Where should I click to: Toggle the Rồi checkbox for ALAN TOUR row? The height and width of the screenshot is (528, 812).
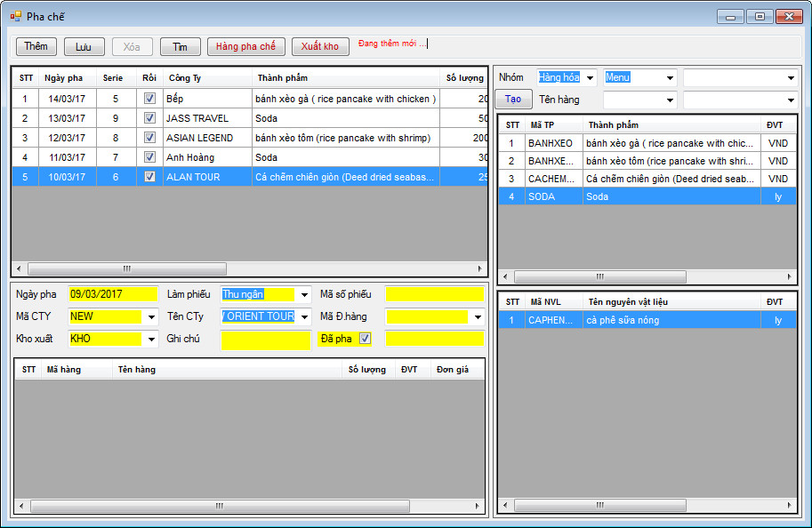(149, 177)
